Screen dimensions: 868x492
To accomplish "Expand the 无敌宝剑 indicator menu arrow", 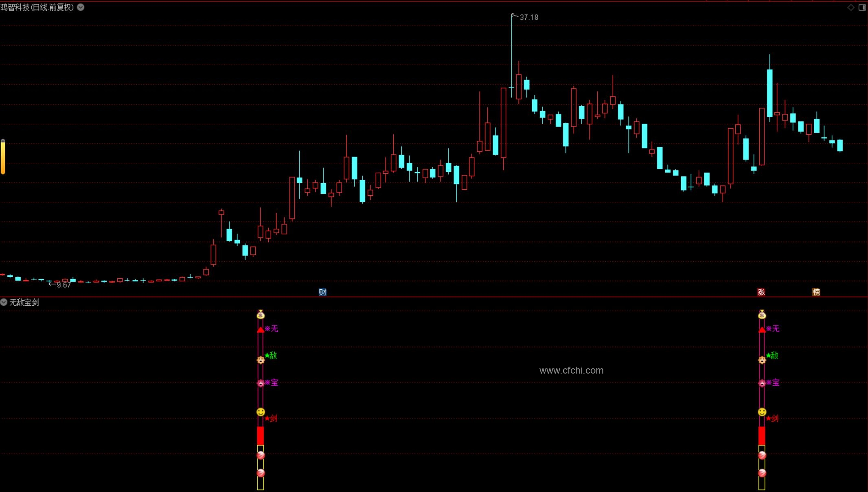I will point(4,302).
